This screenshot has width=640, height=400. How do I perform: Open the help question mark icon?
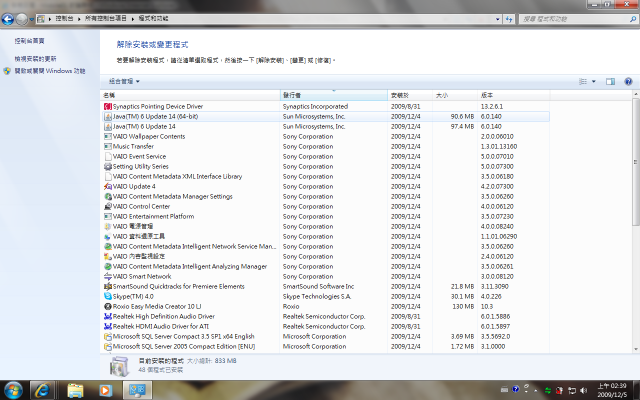tap(628, 82)
